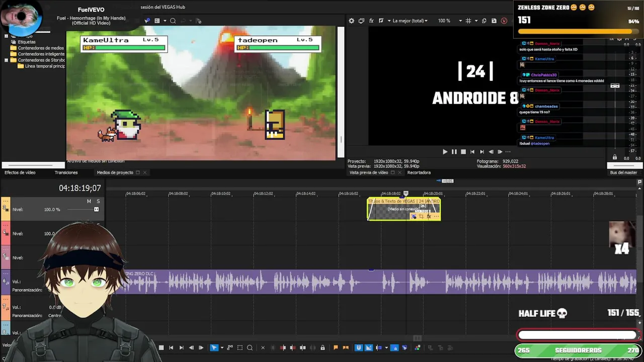Play the video preview
The image size is (644, 362).
445,151
